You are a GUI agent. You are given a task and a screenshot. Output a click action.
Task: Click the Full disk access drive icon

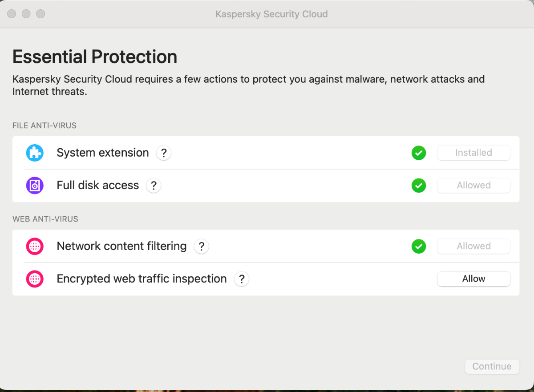coord(35,186)
